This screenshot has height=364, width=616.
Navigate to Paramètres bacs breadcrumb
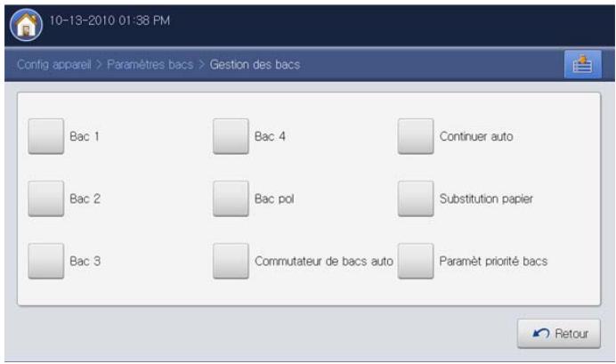click(150, 64)
